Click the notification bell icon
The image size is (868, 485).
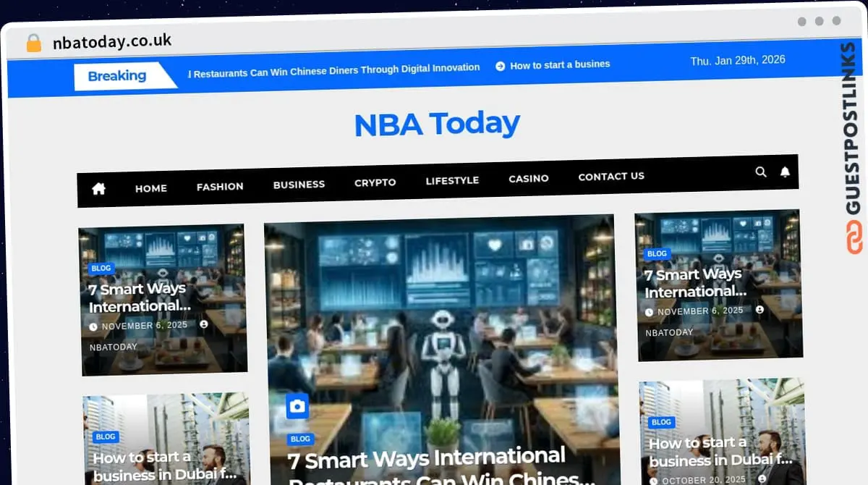point(786,172)
